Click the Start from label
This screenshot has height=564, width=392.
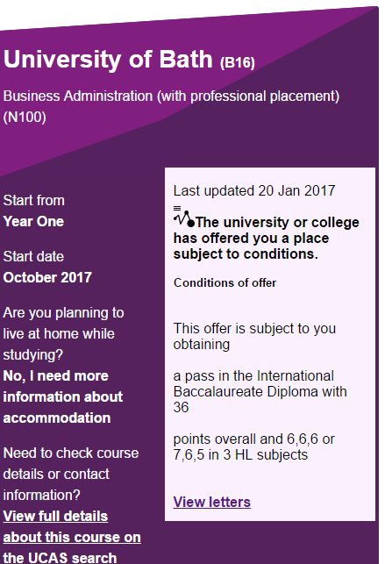34,200
